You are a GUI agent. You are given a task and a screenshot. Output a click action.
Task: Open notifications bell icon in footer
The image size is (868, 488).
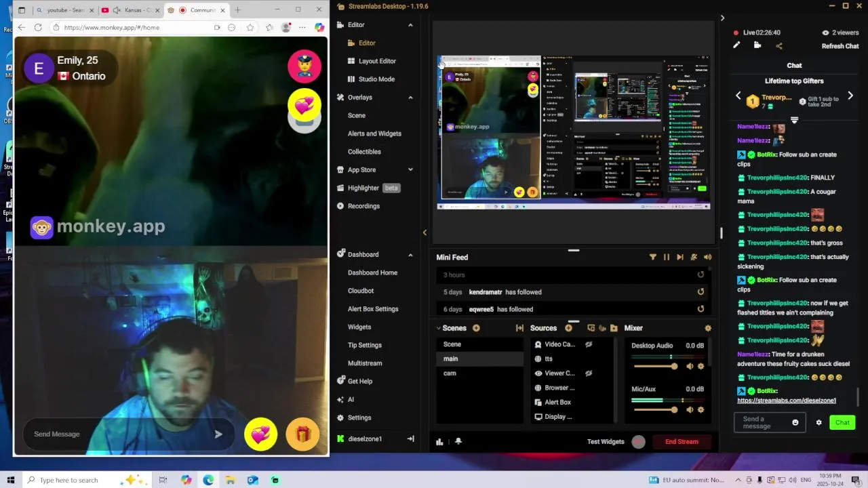458,441
